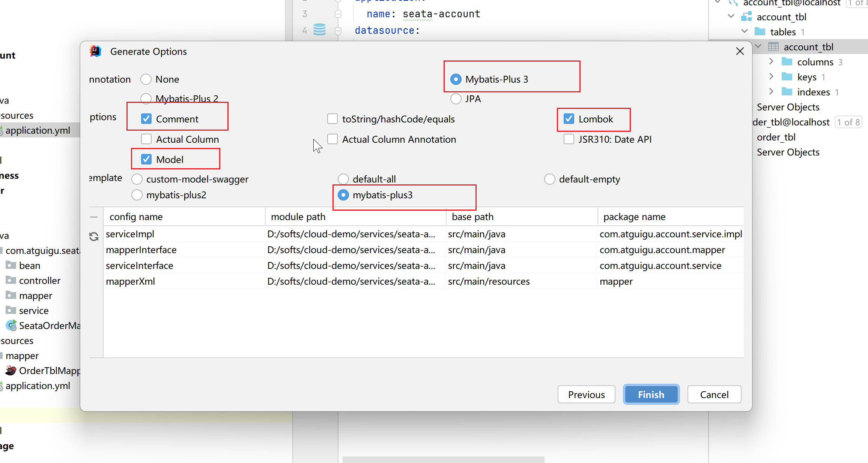
Task: Toggle the Model checkbox
Action: pyautogui.click(x=146, y=160)
